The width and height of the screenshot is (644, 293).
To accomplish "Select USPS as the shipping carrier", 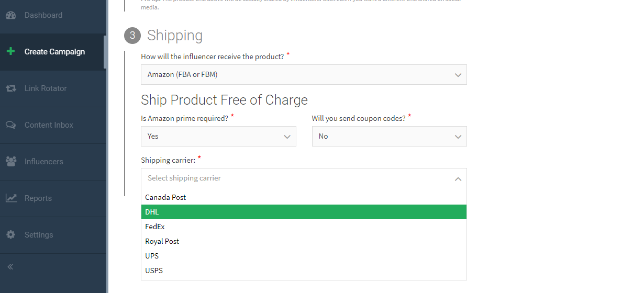I will (x=154, y=271).
